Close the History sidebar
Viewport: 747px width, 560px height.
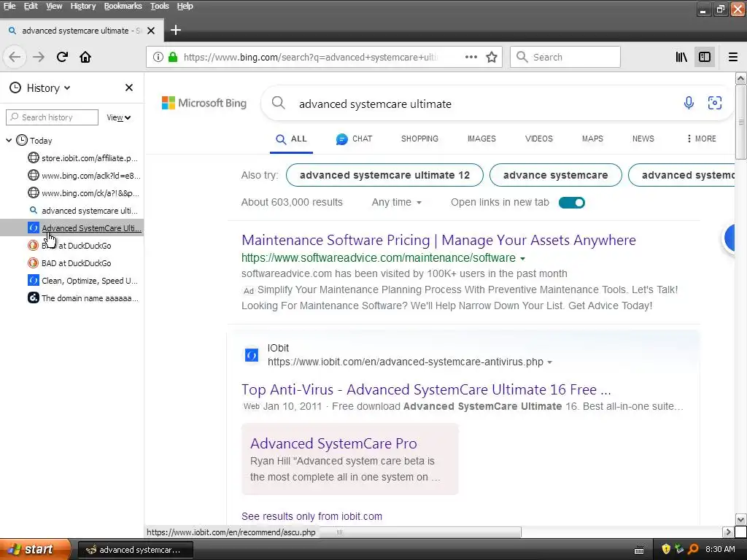[128, 87]
